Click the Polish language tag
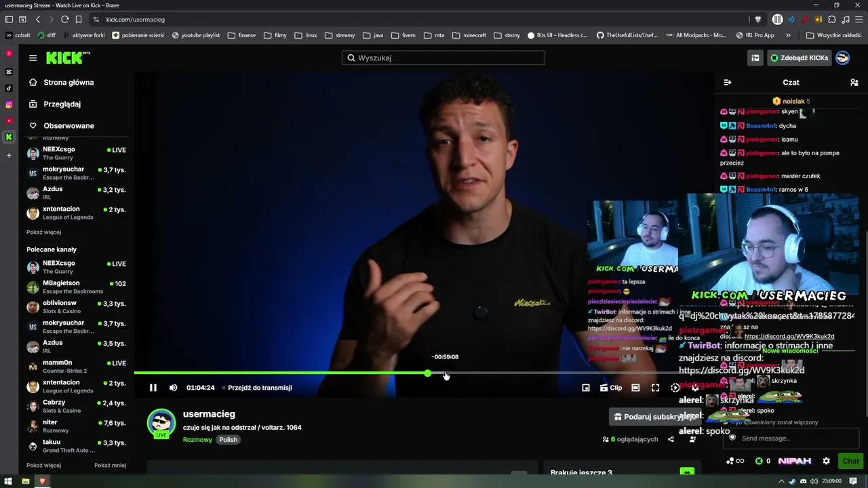868x488 pixels. 229,440
